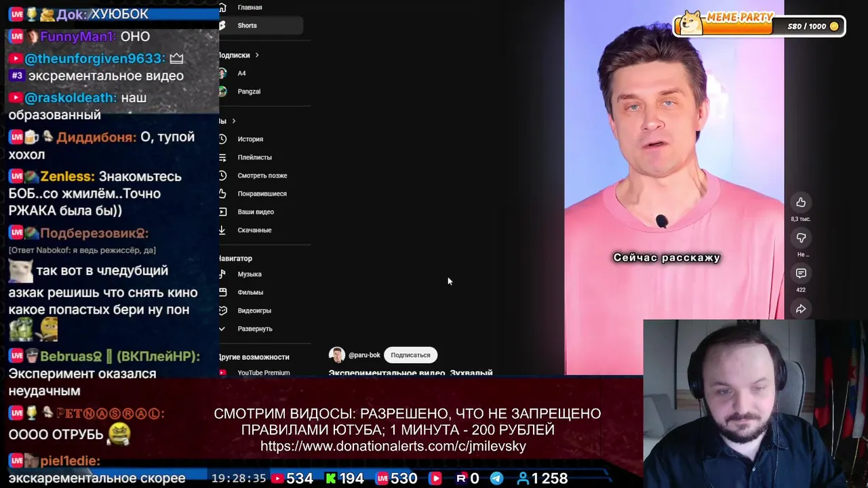Dislike the Shorts video with thumbs-down icon

(801, 238)
